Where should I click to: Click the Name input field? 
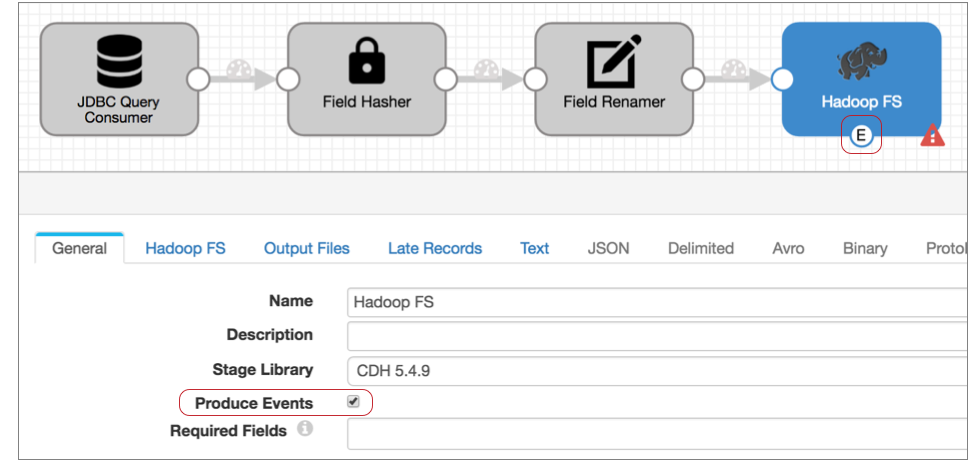pos(655,302)
